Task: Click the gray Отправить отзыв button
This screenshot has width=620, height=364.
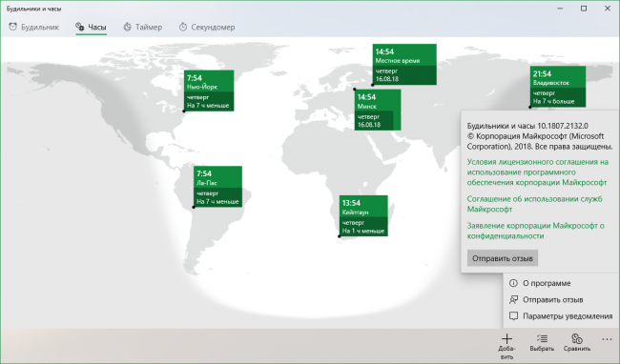Action: point(502,258)
